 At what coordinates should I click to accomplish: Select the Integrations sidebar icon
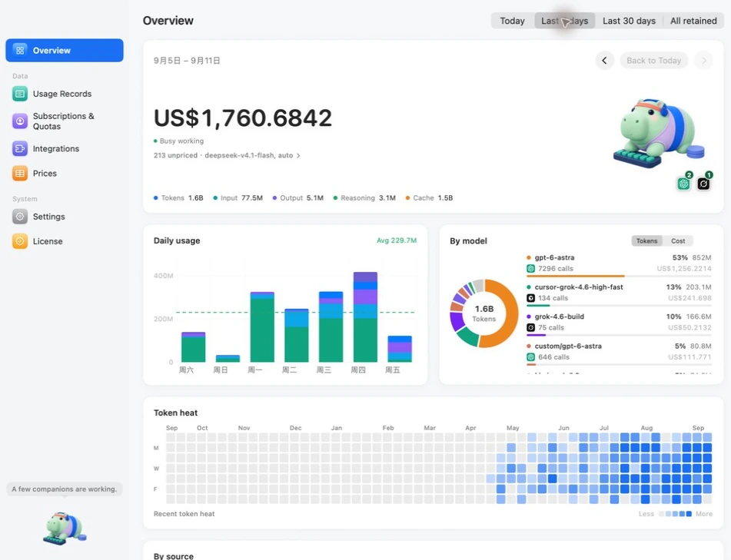coord(19,148)
